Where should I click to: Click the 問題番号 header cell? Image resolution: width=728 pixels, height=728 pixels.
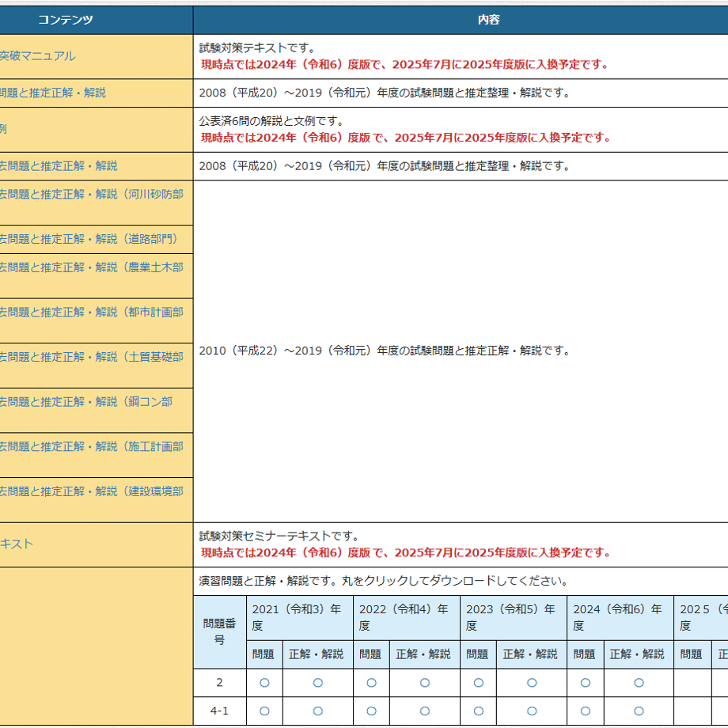pyautogui.click(x=220, y=632)
